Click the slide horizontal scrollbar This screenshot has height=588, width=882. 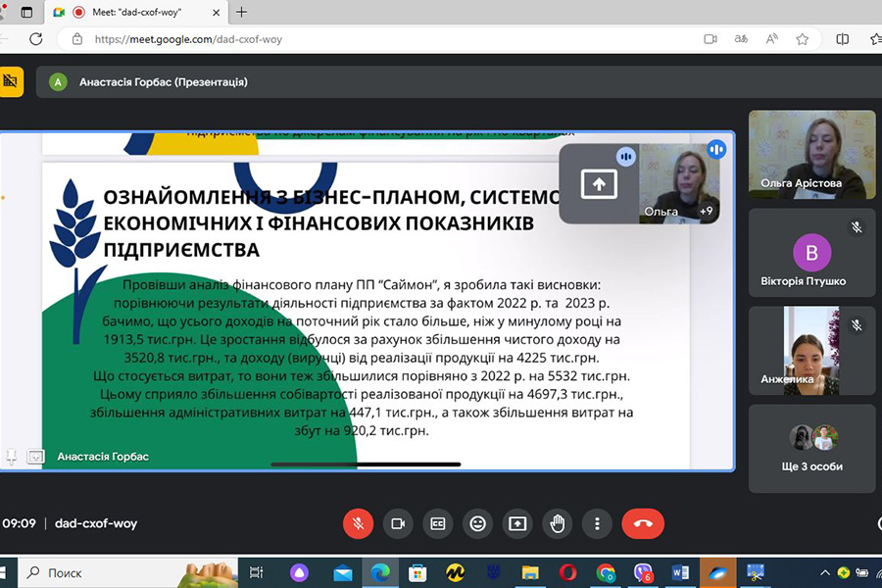coord(366,465)
